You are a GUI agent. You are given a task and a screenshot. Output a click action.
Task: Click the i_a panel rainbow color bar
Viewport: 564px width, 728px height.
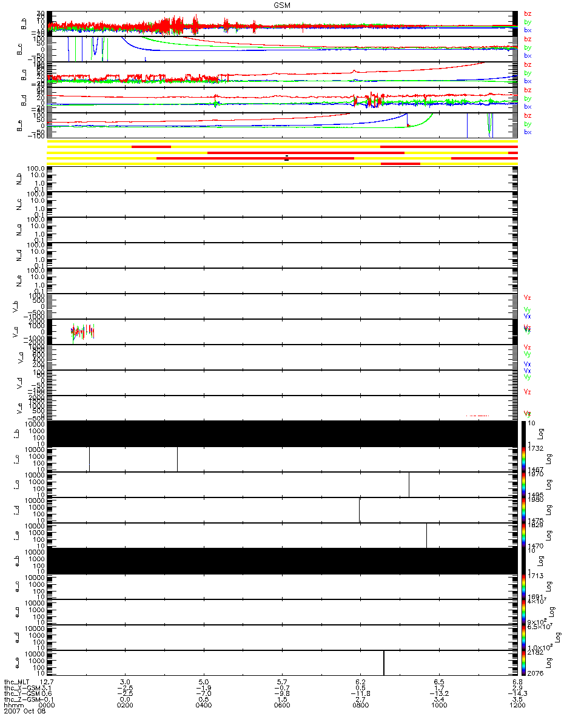pyautogui.click(x=523, y=485)
